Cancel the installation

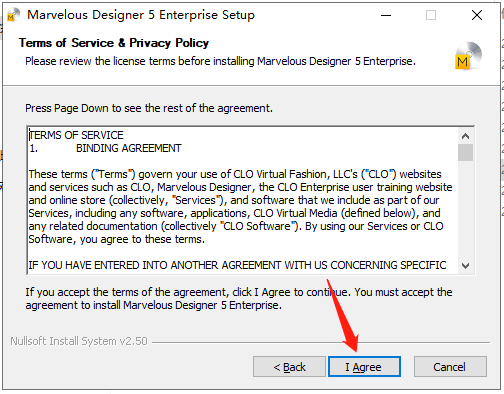point(450,367)
